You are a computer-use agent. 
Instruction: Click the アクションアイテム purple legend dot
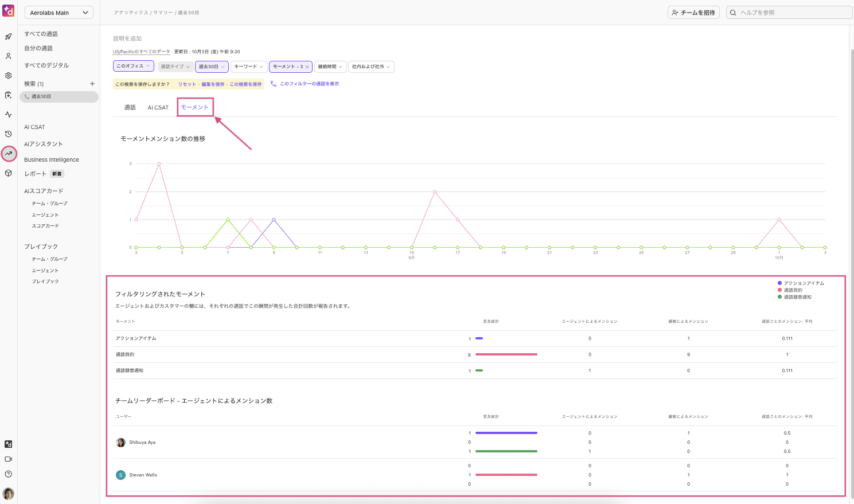click(x=779, y=283)
